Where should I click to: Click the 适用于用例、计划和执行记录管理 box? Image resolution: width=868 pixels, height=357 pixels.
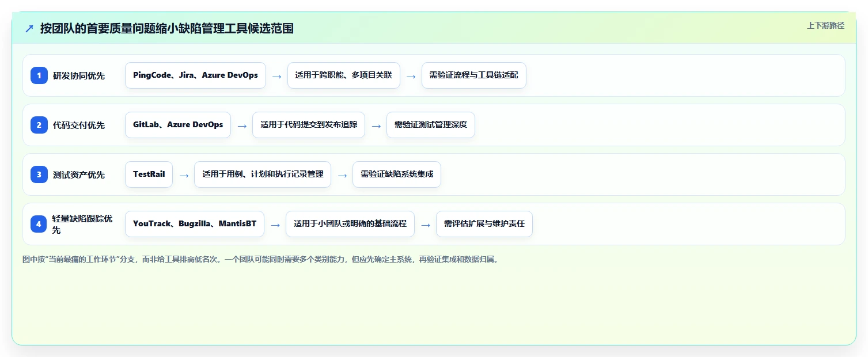pos(263,174)
